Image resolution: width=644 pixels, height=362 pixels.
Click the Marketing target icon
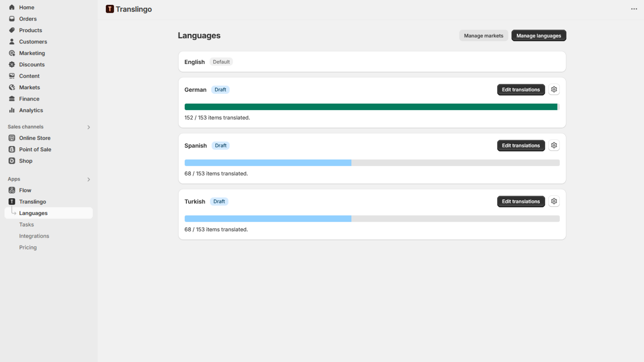12,53
